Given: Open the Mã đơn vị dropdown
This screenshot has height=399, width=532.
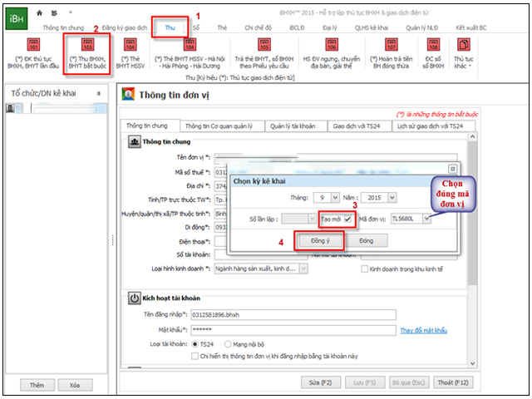Looking at the screenshot, I should click(426, 218).
